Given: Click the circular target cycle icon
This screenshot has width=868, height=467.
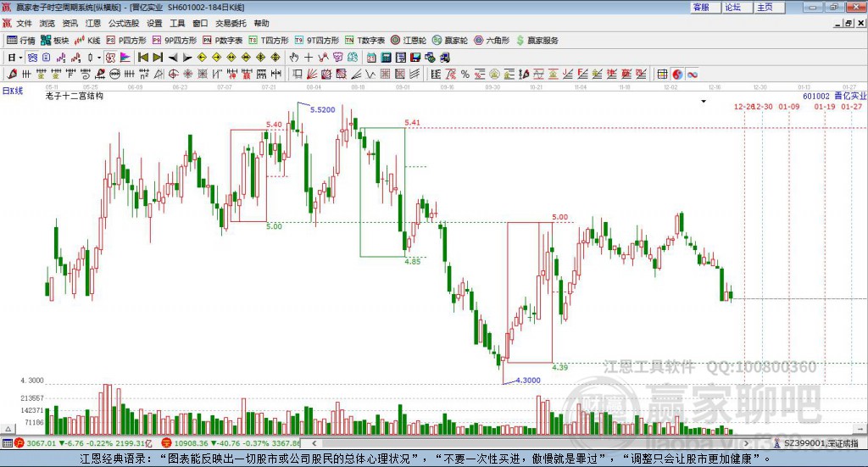Looking at the screenshot, I should (x=173, y=74).
